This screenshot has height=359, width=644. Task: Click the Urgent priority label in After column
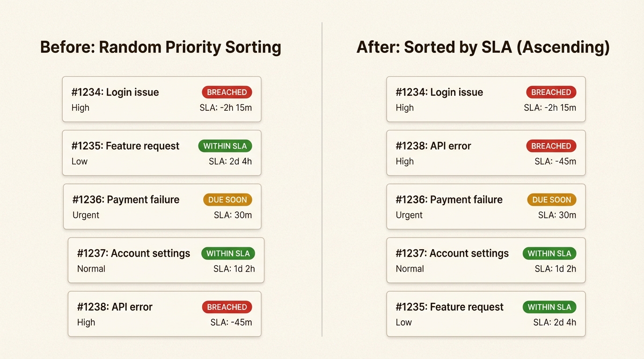[x=409, y=215]
